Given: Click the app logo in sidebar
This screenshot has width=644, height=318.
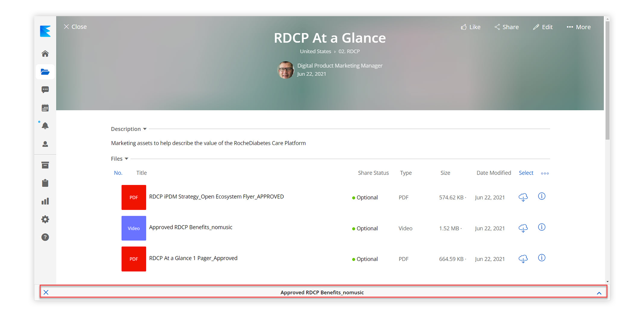Looking at the screenshot, I should tap(45, 31).
